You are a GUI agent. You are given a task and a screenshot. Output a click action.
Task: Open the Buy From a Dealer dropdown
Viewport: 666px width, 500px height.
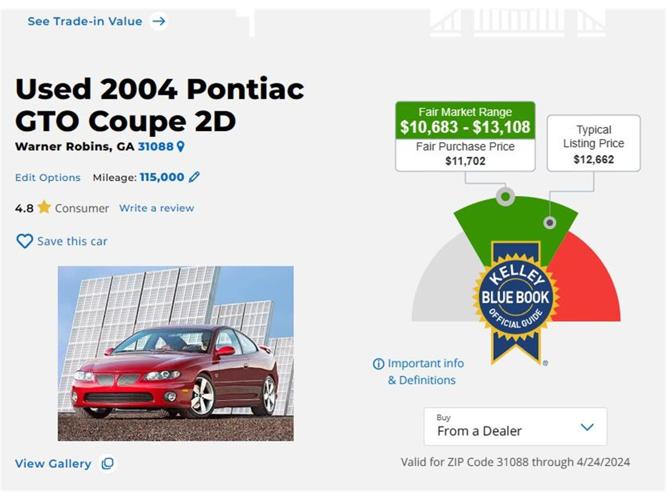pyautogui.click(x=514, y=426)
